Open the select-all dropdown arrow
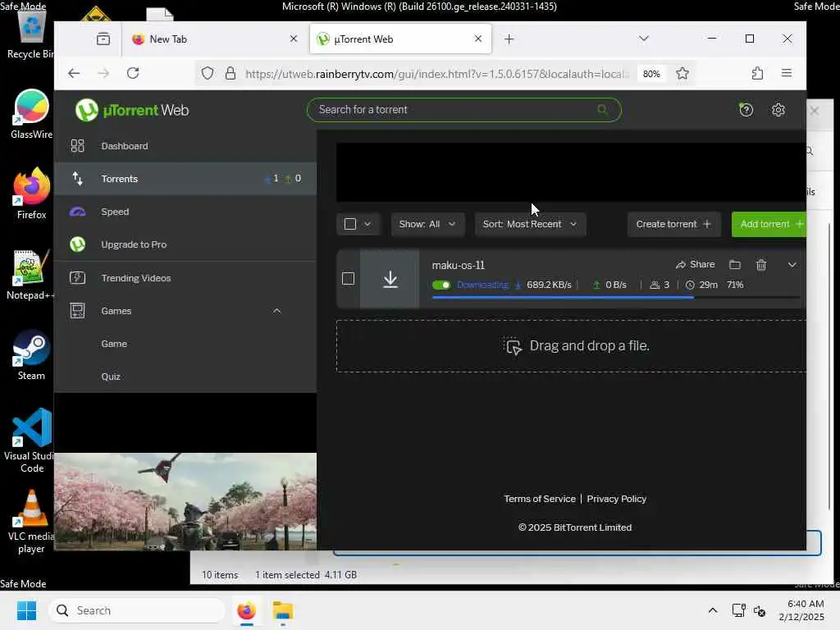The width and height of the screenshot is (840, 630). 367,224
